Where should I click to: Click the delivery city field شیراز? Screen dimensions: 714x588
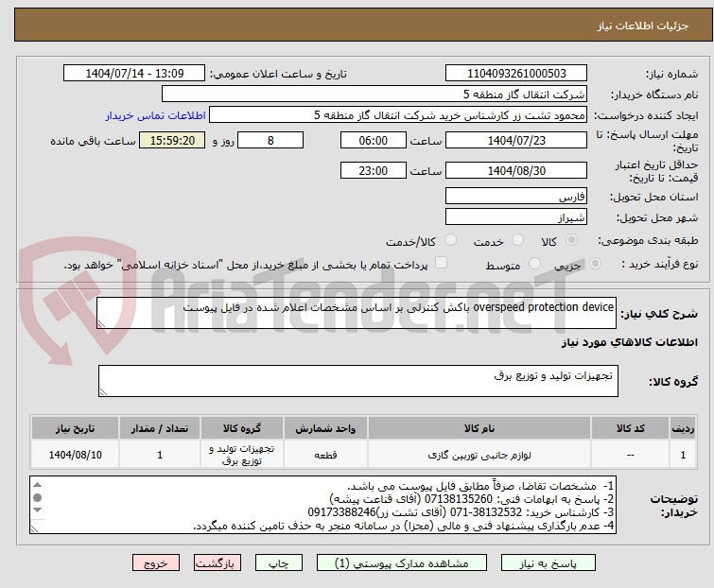516,217
